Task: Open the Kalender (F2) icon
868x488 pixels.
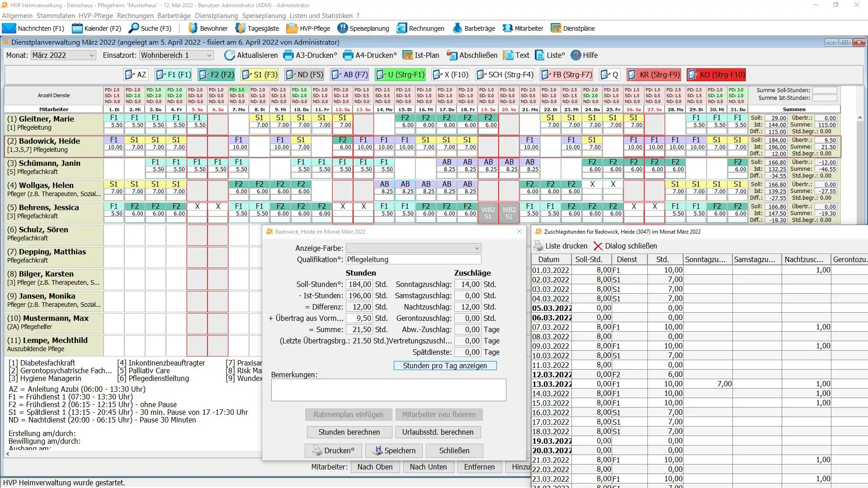Action: pyautogui.click(x=77, y=28)
